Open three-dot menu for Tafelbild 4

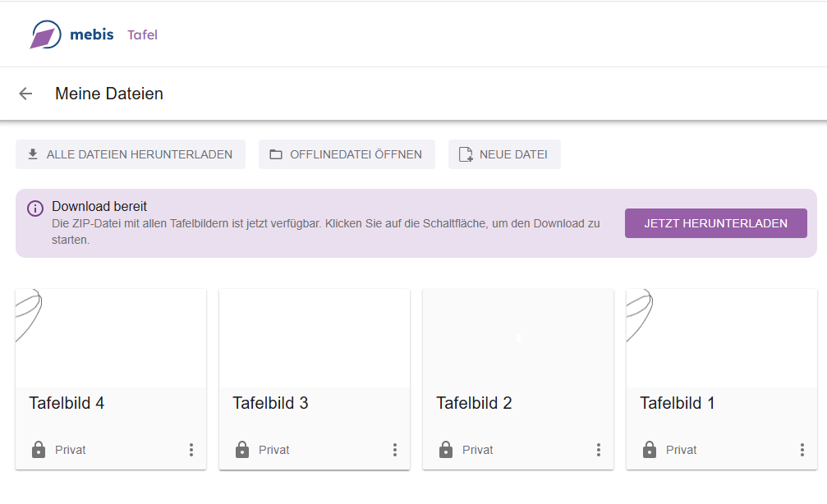[x=191, y=450]
